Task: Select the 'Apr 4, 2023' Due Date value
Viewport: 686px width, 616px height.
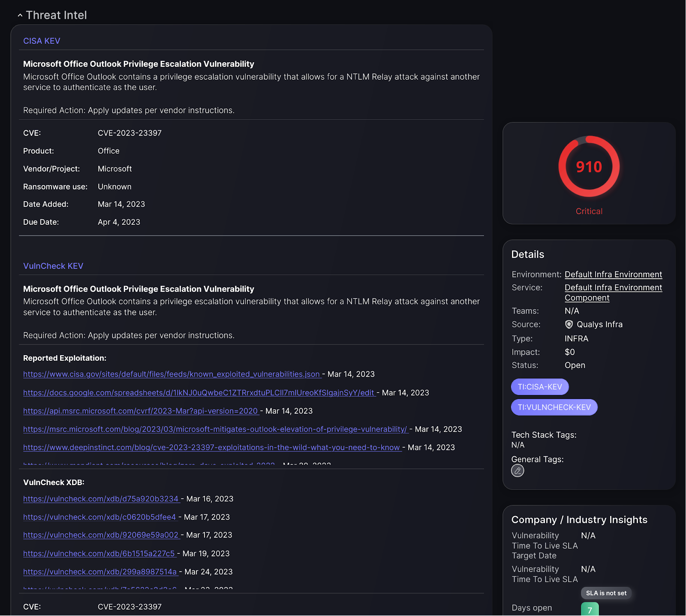Action: coord(119,222)
